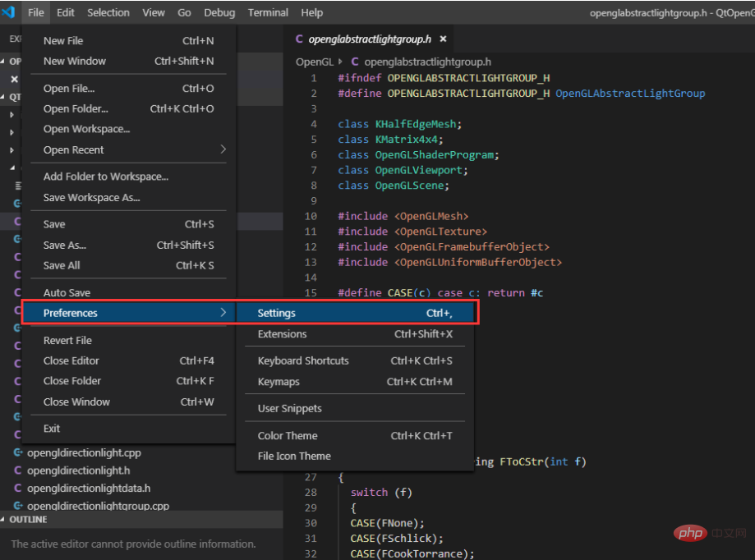Image resolution: width=755 pixels, height=560 pixels.
Task: Click Save All menu entry
Action: tap(128, 265)
